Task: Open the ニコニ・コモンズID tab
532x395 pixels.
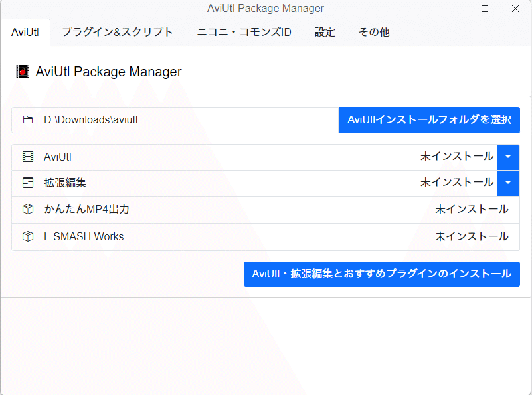Action: coord(244,33)
